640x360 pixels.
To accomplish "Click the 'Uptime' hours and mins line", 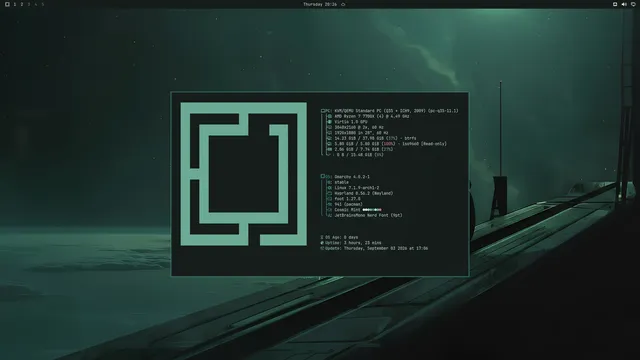I will (351, 242).
